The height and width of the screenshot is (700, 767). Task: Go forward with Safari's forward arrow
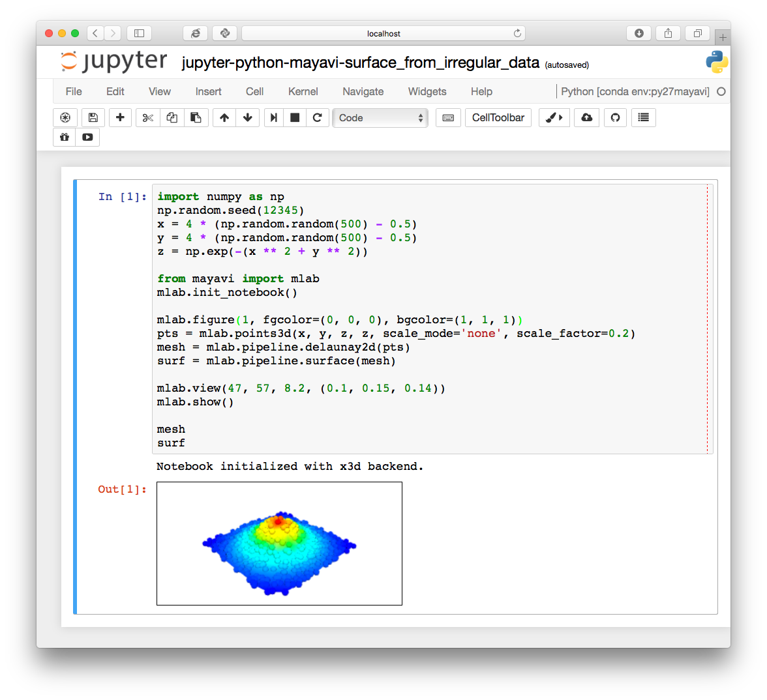click(x=113, y=33)
